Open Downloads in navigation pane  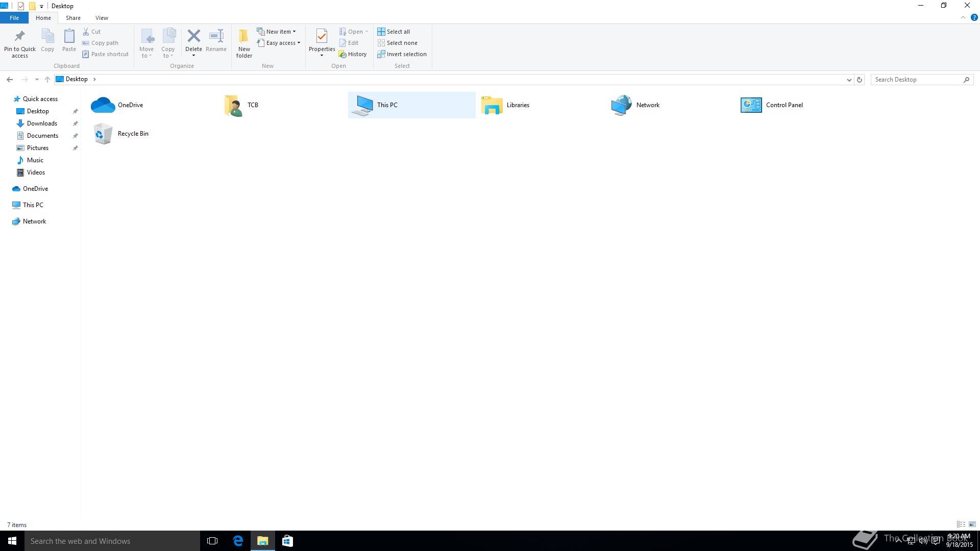pos(42,123)
